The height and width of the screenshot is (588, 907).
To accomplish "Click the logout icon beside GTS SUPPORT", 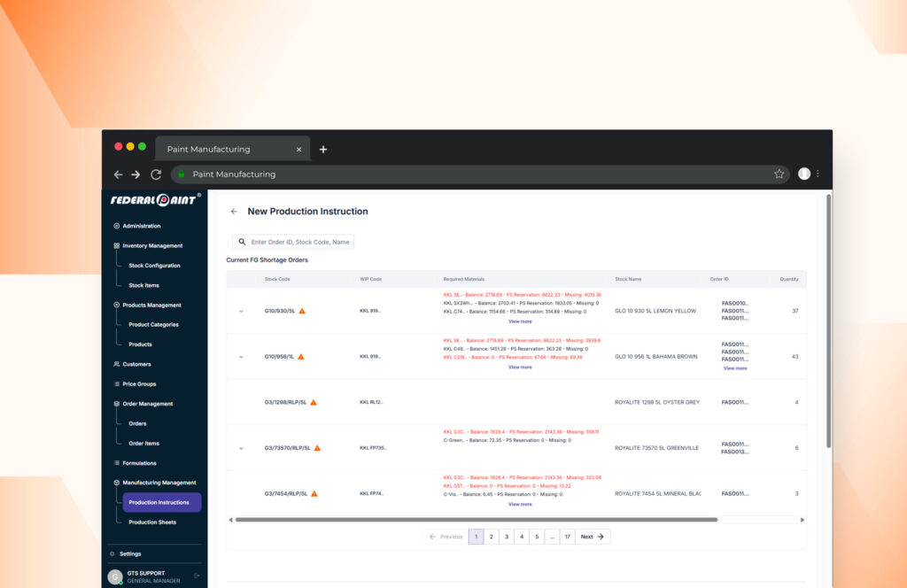I will [197, 576].
